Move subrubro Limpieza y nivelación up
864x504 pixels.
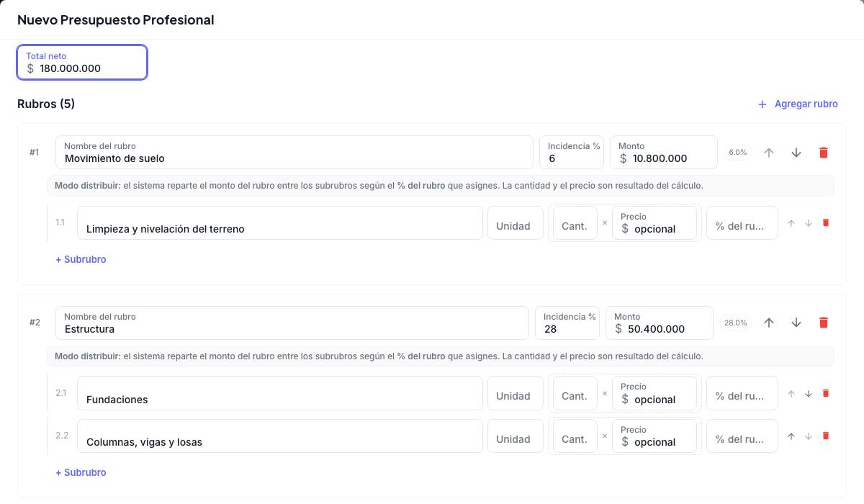tap(791, 223)
